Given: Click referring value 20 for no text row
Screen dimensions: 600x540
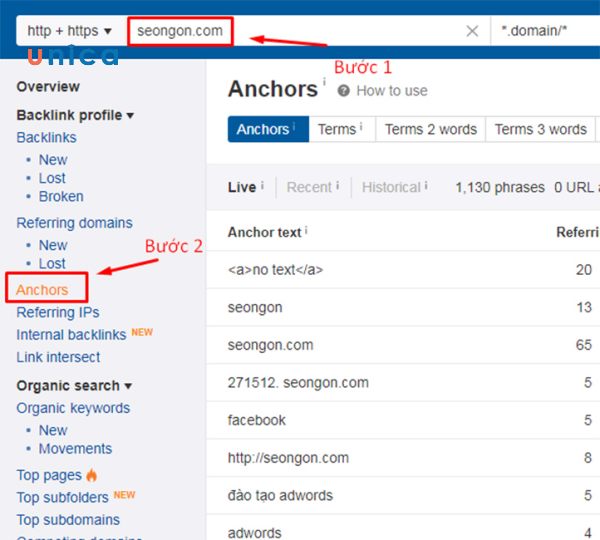Looking at the screenshot, I should [584, 270].
